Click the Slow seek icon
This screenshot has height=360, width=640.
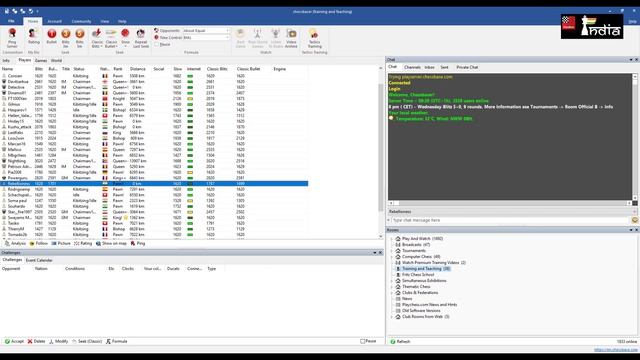point(125,37)
